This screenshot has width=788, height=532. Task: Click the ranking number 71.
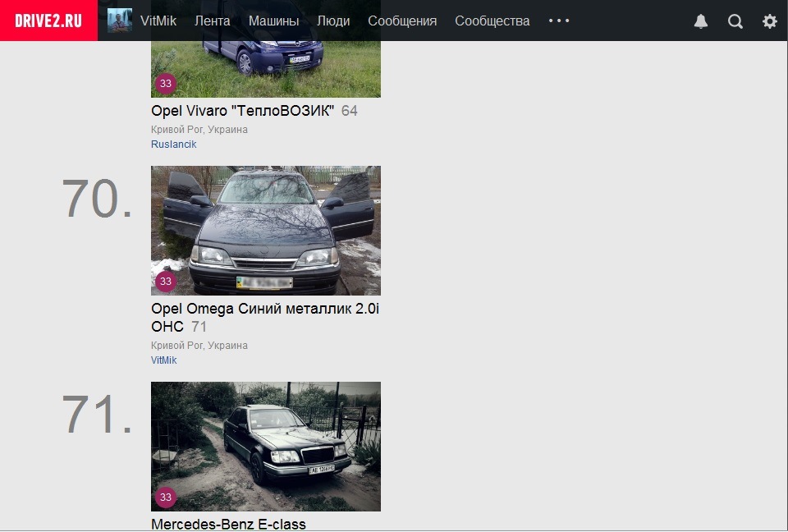coord(97,415)
